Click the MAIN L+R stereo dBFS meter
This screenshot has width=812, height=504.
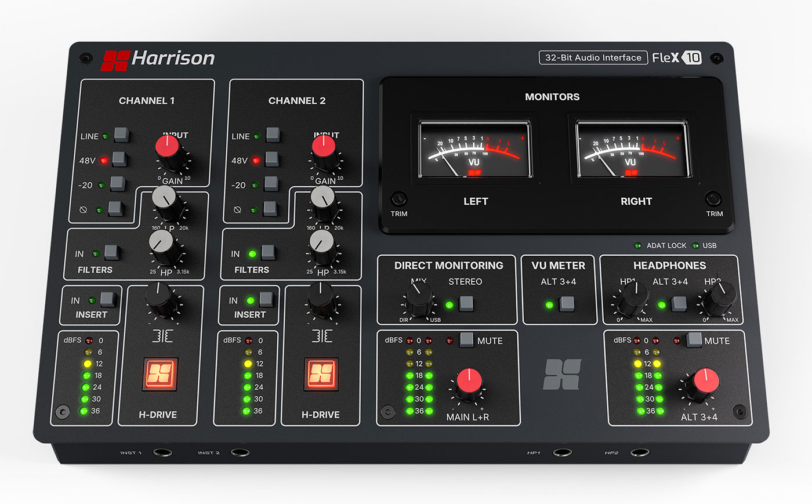click(419, 376)
